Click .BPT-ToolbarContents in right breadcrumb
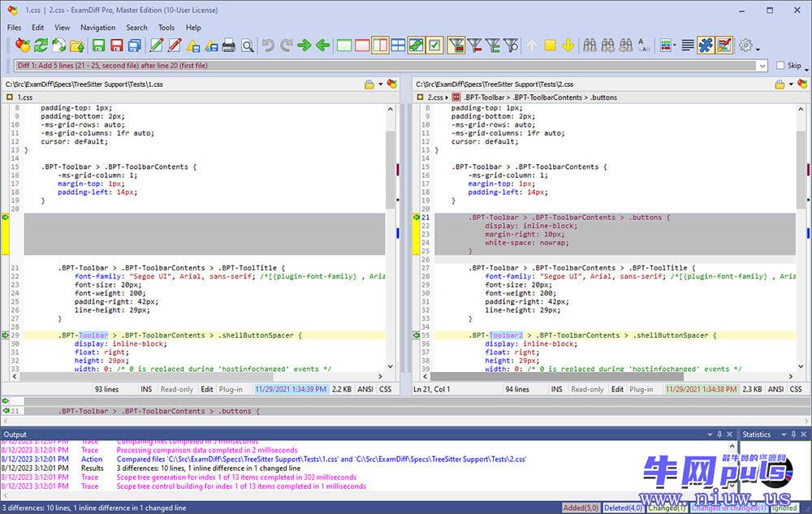 [x=548, y=97]
